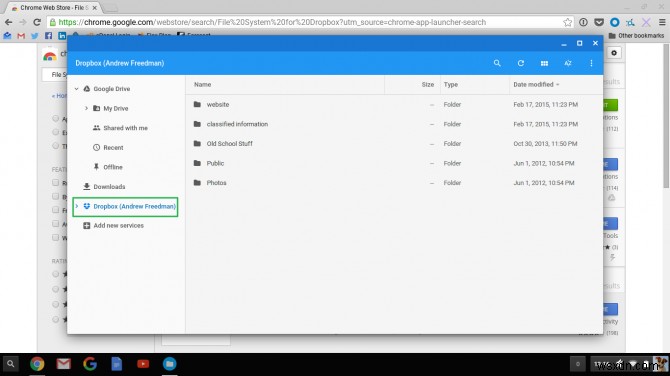Expand the Dropbox tree node
670x376 pixels.
tap(77, 206)
